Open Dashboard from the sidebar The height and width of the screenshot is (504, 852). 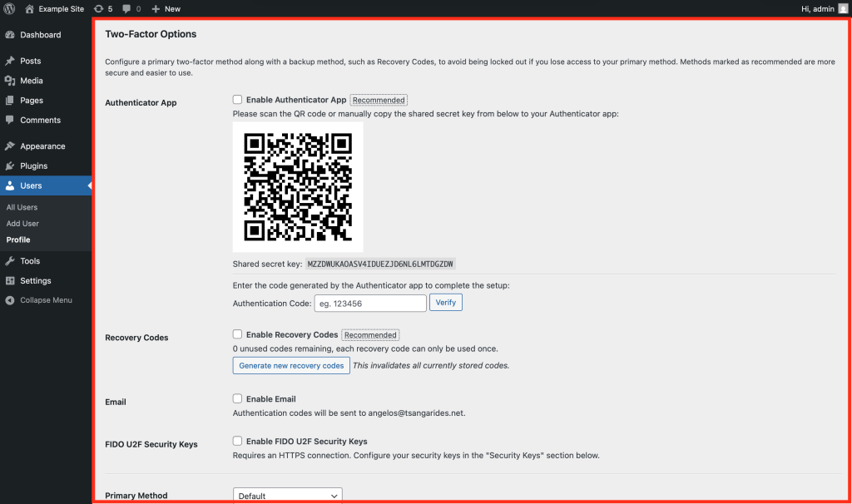pos(40,35)
